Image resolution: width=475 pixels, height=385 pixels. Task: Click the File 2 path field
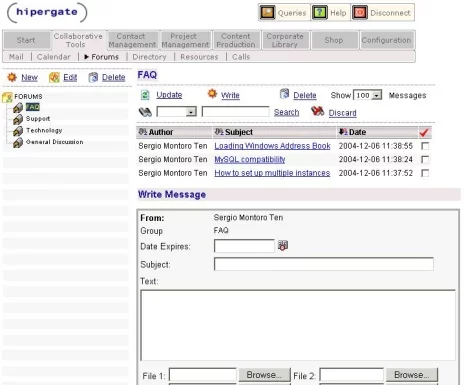pyautogui.click(x=352, y=375)
